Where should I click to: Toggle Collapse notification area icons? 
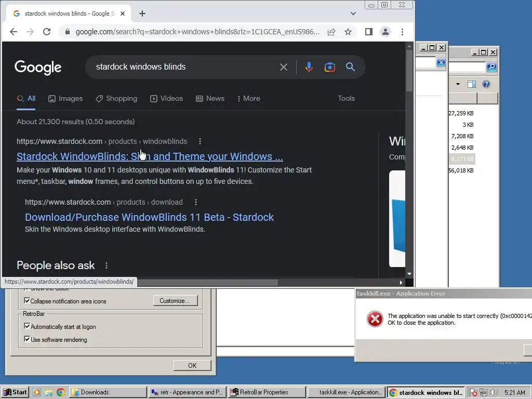pos(27,301)
